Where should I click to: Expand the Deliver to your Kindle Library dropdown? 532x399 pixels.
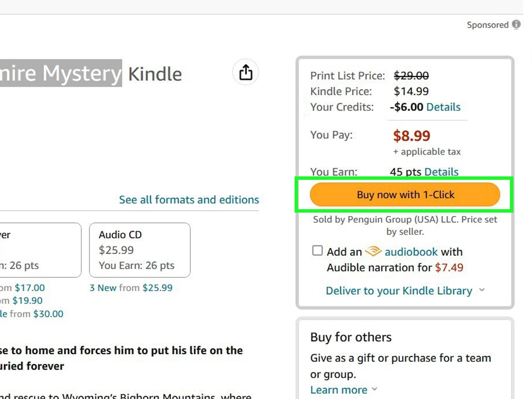pos(482,290)
